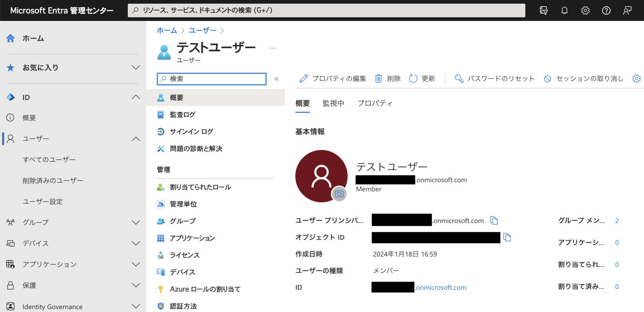Collapse the user menu with the « arrow
This screenshot has width=644, height=312.
point(276,79)
